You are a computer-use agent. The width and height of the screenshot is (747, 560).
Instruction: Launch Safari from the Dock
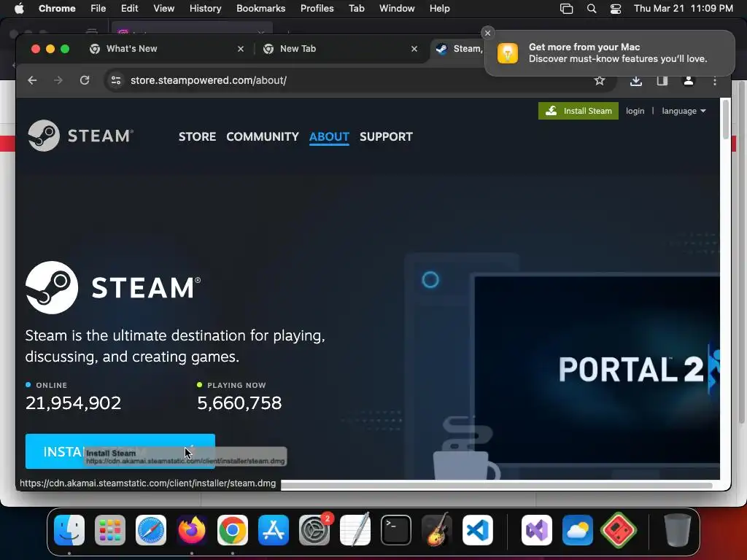click(151, 530)
